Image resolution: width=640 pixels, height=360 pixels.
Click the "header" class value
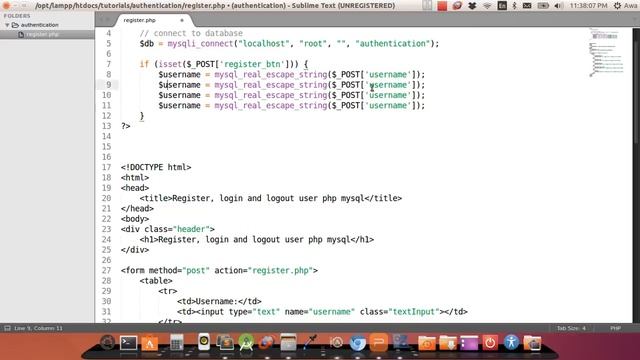click(191, 229)
